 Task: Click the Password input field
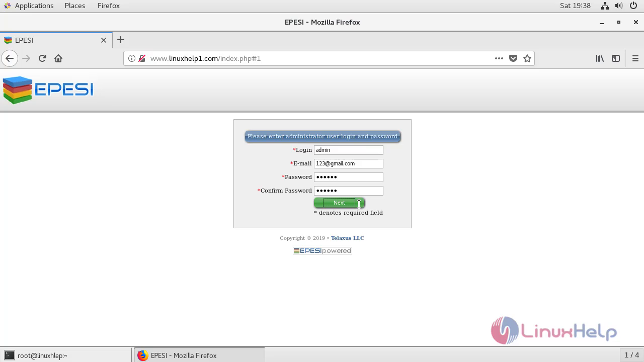coord(349,177)
